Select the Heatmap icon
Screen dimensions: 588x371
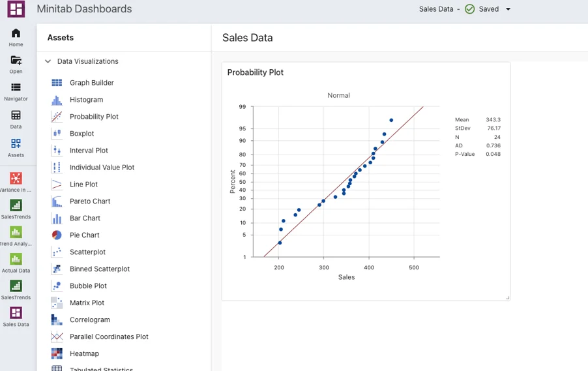57,354
